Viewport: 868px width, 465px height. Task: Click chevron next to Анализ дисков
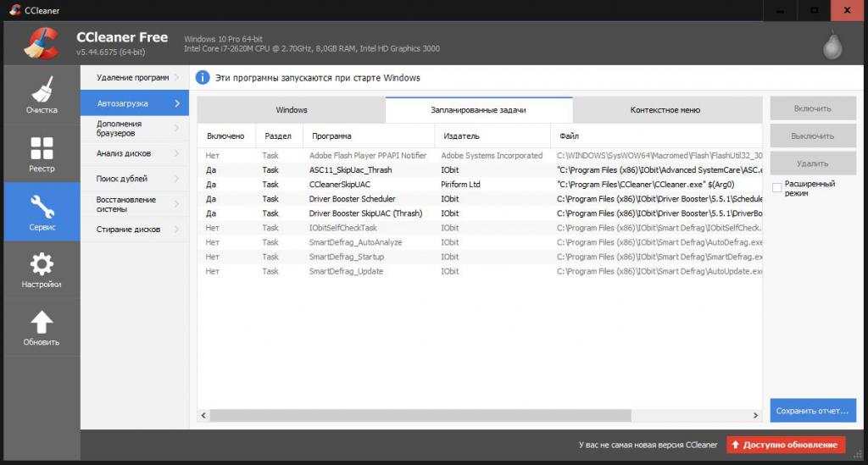point(177,153)
